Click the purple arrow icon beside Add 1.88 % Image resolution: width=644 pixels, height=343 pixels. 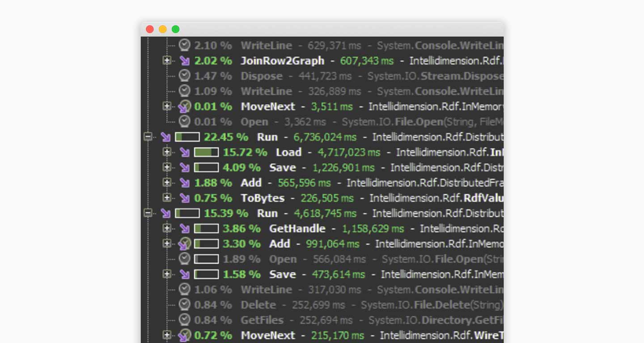tap(185, 183)
